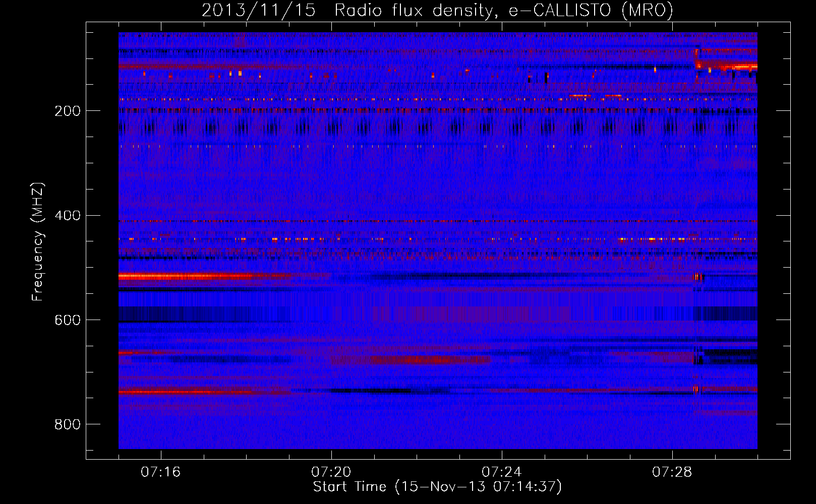Screen dimensions: 816x504
Task: Click the 200 frequency tick label
Action: pos(68,111)
